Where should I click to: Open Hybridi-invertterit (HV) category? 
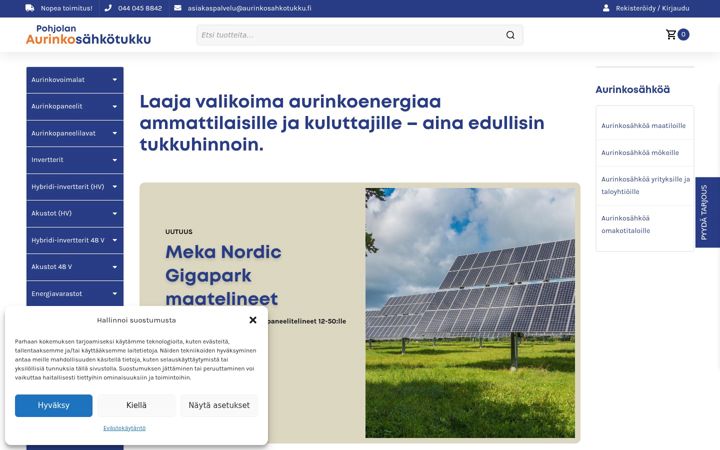[x=68, y=186]
